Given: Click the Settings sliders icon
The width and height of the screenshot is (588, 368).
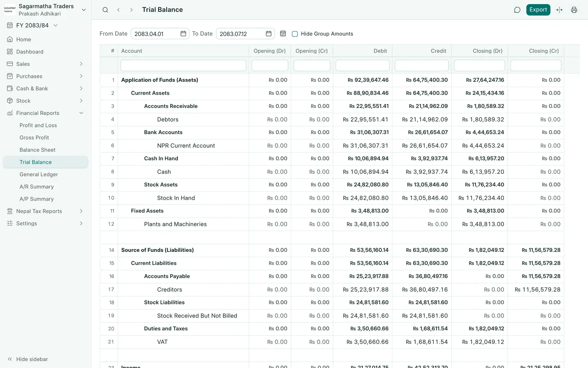Looking at the screenshot, I should tap(10, 223).
